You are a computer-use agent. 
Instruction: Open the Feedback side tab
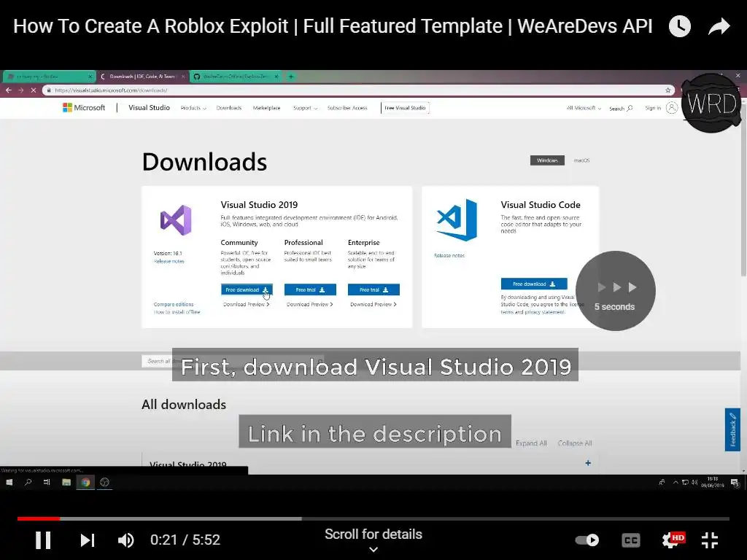click(x=732, y=429)
